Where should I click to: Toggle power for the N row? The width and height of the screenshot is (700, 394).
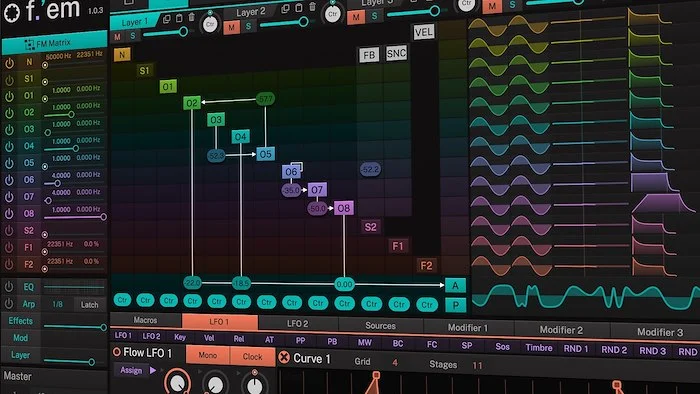click(9, 63)
